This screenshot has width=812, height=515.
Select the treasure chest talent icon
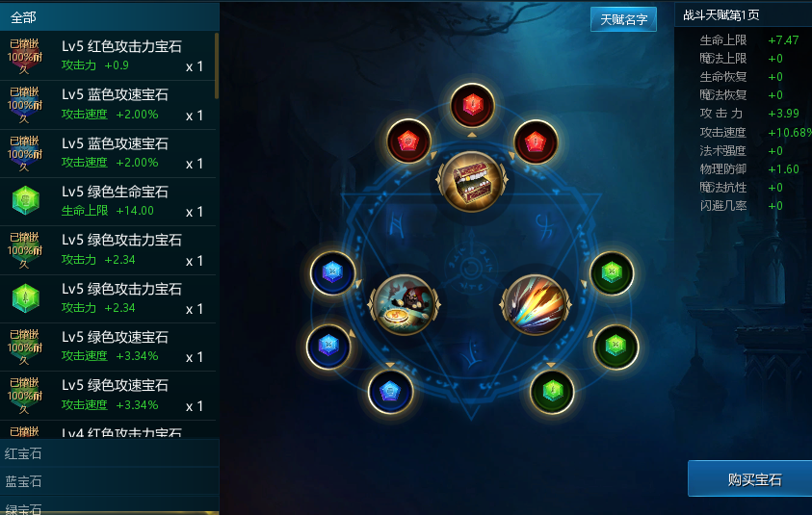(x=472, y=181)
